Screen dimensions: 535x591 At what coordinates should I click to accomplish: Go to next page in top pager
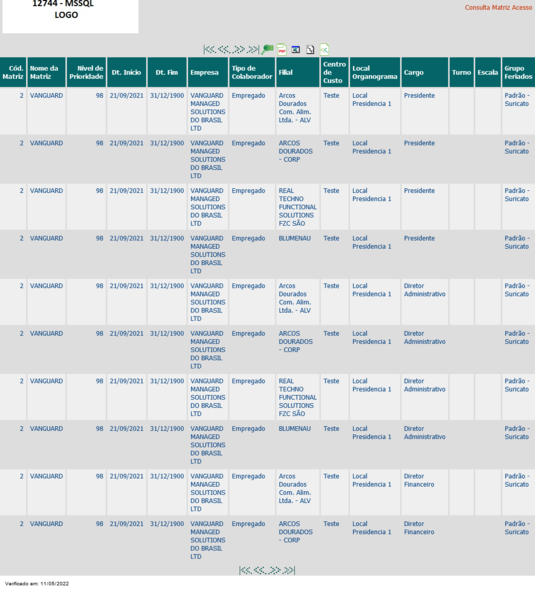click(238, 49)
